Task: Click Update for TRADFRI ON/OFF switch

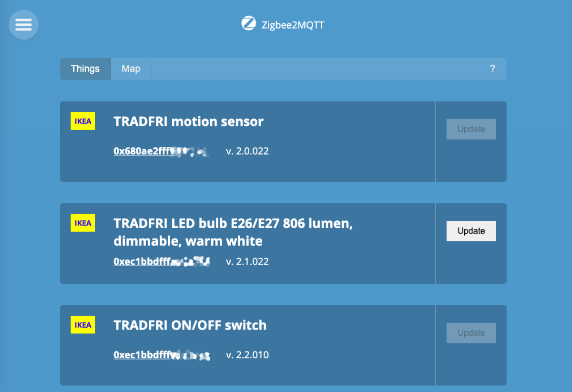Action: pos(471,333)
